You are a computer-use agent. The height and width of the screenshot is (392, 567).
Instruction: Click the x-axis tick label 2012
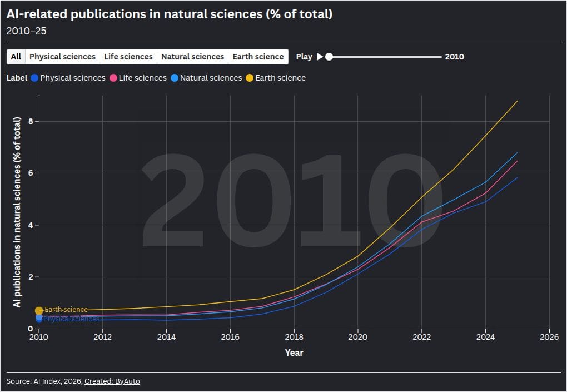pos(103,337)
